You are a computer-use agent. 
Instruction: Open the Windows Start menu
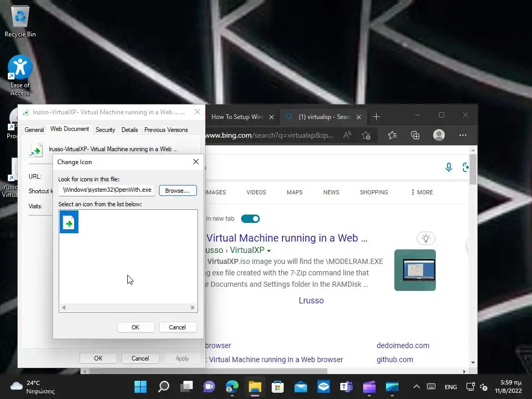pyautogui.click(x=140, y=387)
